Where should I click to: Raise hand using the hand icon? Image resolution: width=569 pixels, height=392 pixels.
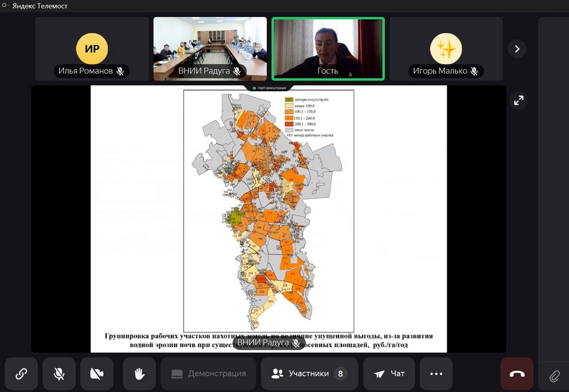pyautogui.click(x=138, y=374)
